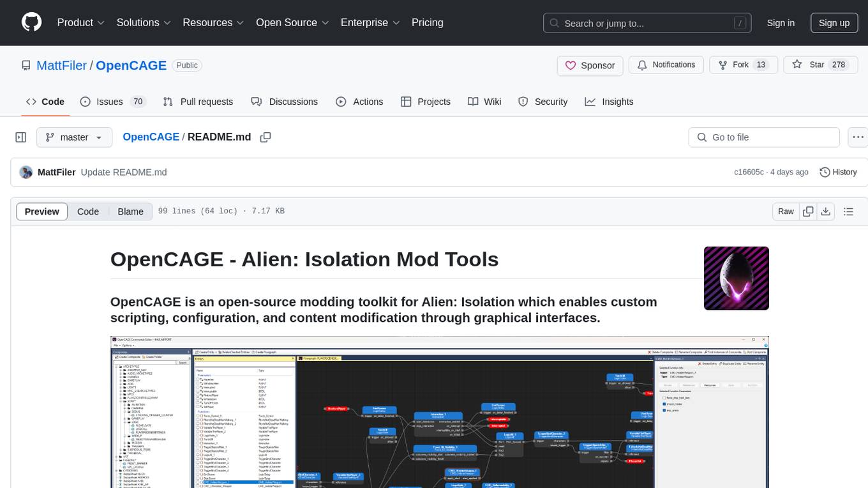
Task: Open the master branch selector
Action: coord(74,137)
